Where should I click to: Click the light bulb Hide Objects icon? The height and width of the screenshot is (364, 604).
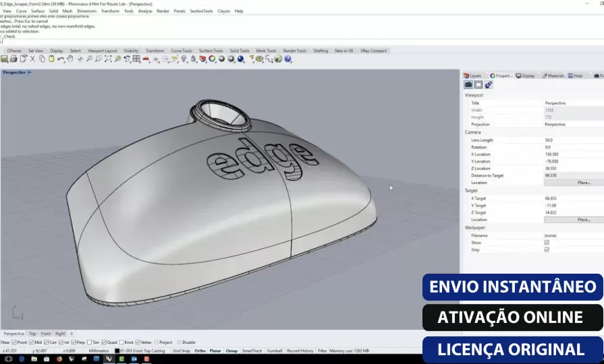pos(184,59)
